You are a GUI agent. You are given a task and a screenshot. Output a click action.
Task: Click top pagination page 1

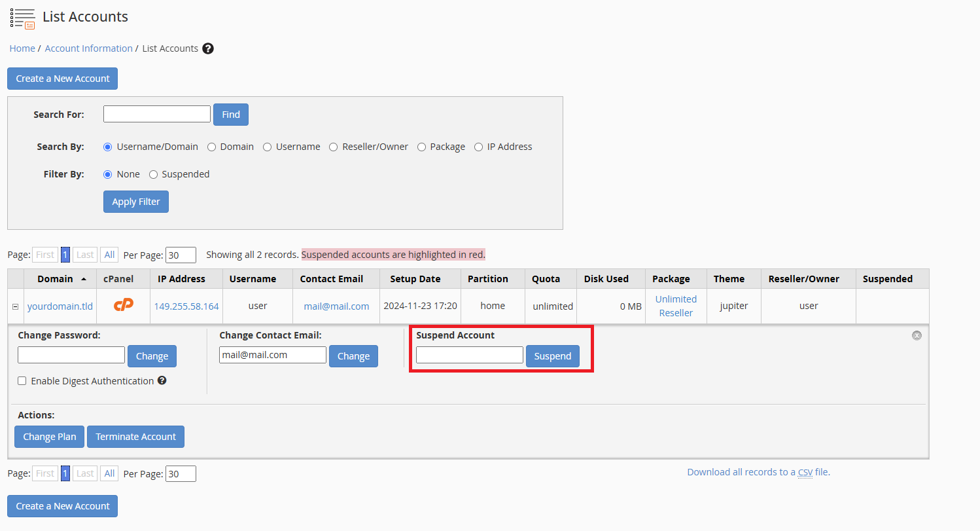[65, 255]
